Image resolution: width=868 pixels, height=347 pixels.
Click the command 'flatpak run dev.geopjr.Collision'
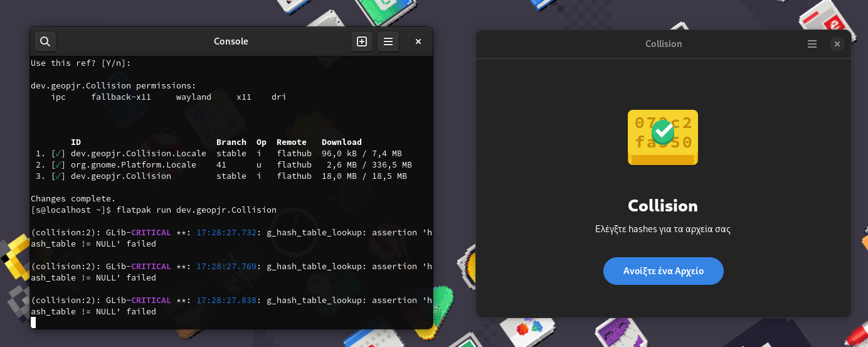[196, 210]
